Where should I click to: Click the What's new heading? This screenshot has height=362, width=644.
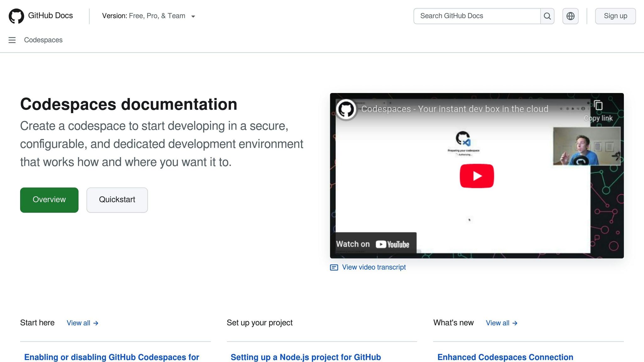point(453,323)
